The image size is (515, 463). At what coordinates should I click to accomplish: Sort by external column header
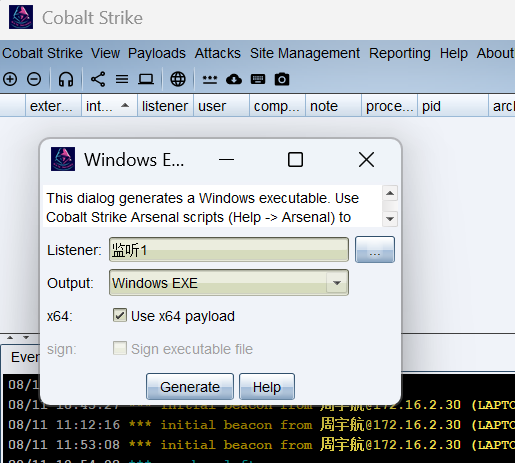(53, 106)
